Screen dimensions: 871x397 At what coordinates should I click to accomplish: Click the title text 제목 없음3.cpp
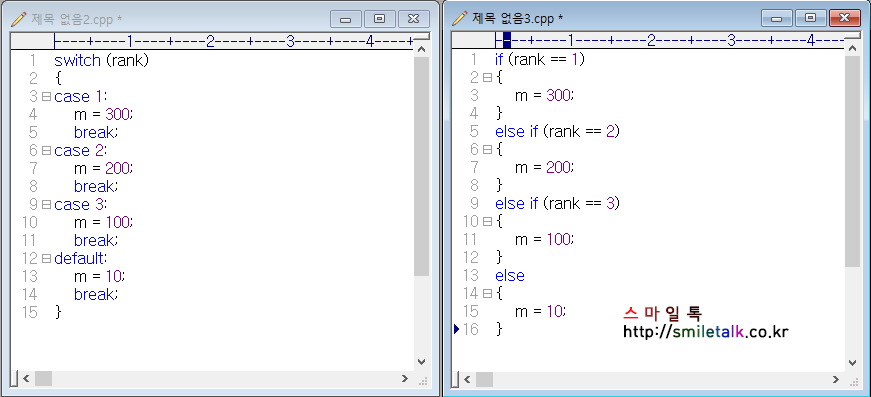[518, 19]
